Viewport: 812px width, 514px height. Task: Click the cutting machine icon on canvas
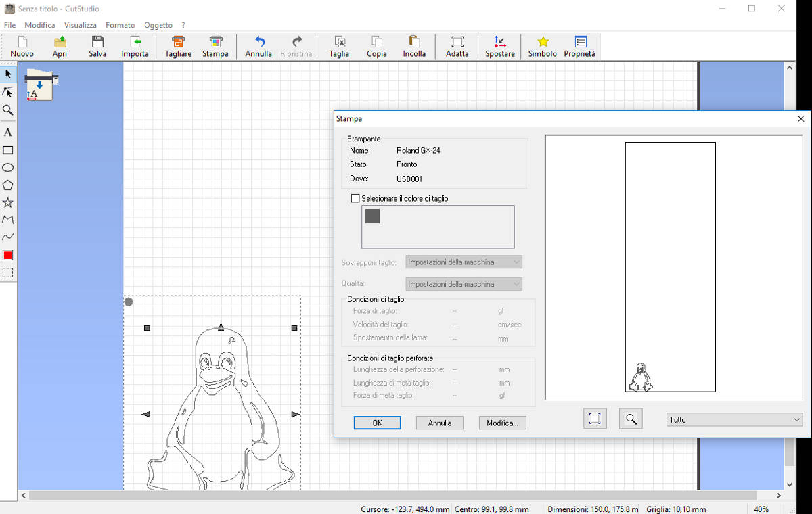pos(41,85)
